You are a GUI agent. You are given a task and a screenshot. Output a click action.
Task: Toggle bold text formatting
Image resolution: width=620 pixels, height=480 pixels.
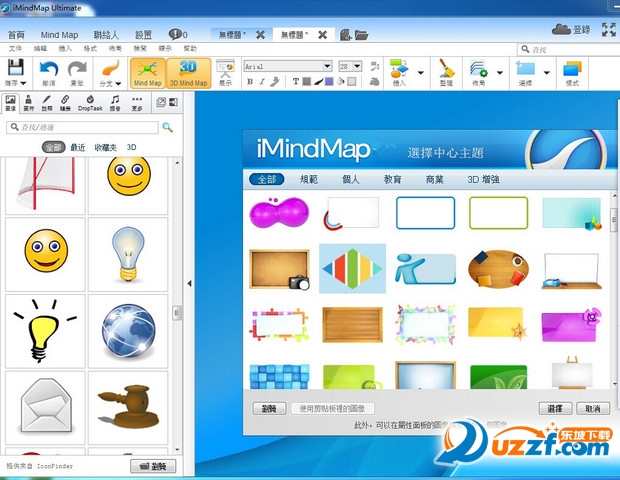tap(250, 81)
